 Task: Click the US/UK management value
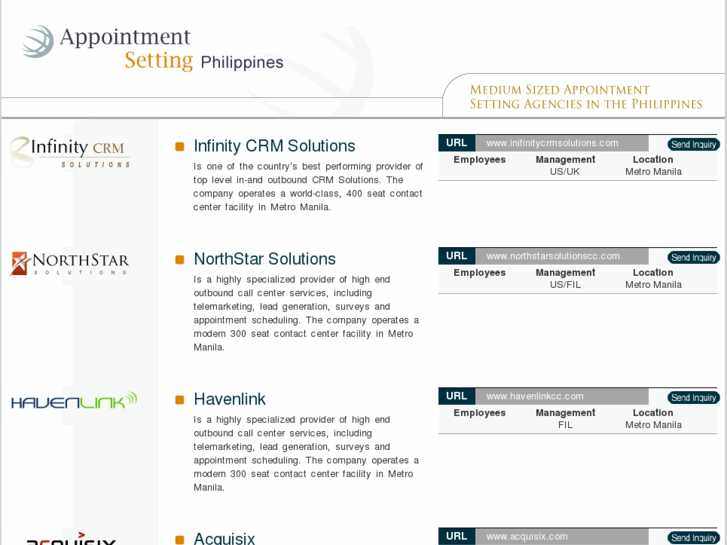click(x=565, y=172)
